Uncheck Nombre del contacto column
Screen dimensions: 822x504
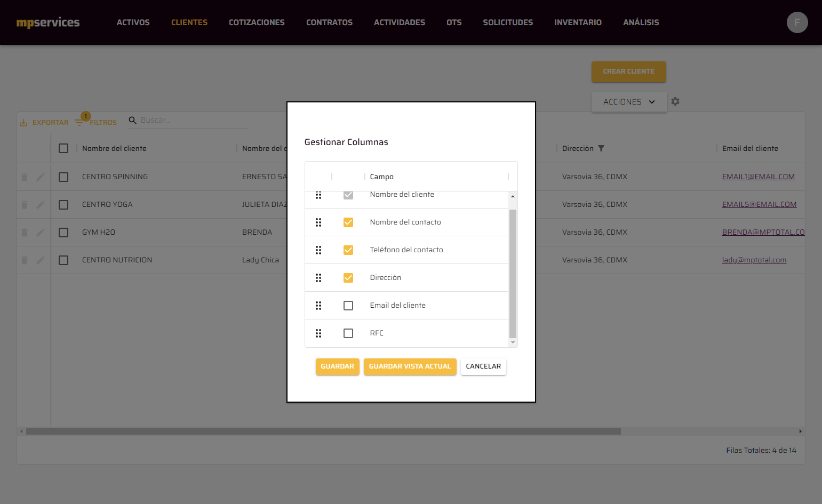[x=348, y=222]
